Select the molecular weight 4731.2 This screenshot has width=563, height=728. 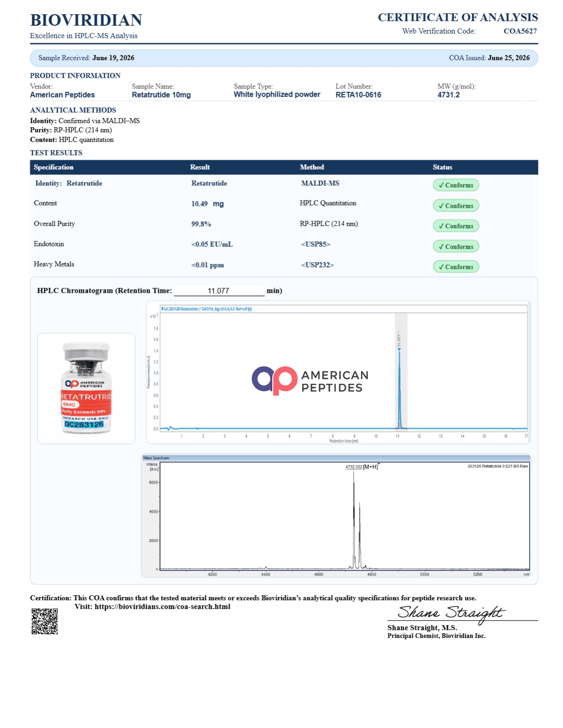tap(448, 95)
